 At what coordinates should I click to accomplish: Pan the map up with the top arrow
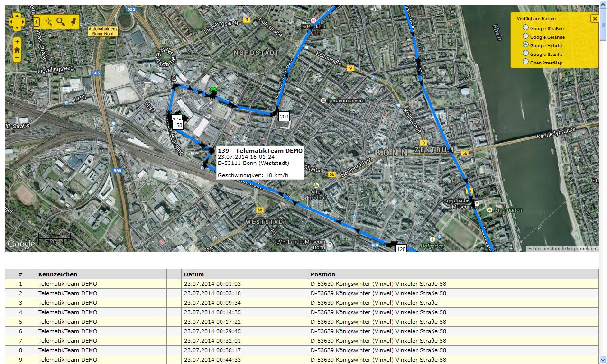point(17,16)
